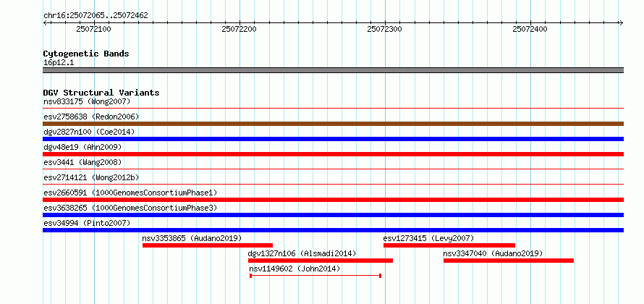The image size is (644, 304).
Task: Click the DGV Structural Variants track title
Action: pyautogui.click(x=101, y=93)
